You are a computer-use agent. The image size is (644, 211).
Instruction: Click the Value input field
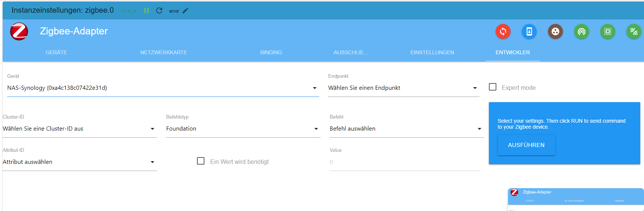(404, 162)
